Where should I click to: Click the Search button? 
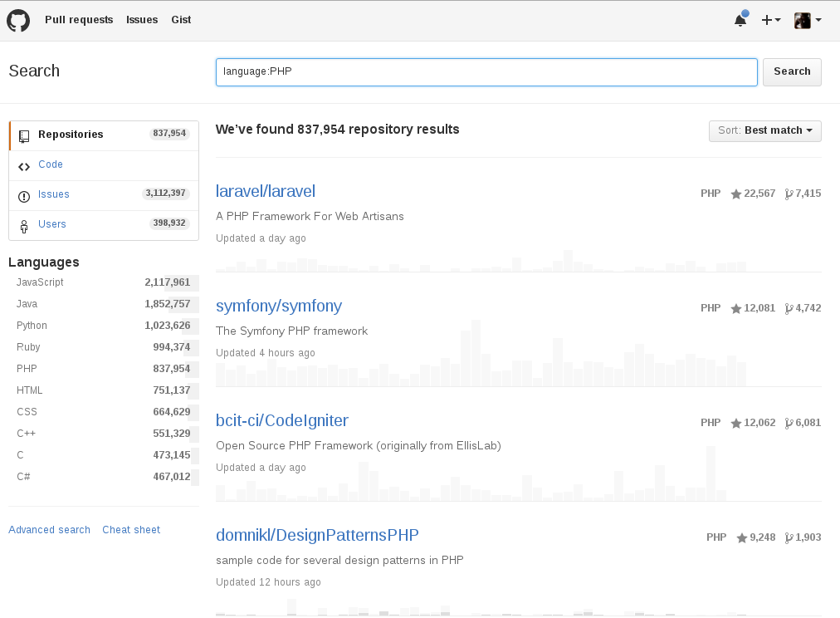click(792, 71)
